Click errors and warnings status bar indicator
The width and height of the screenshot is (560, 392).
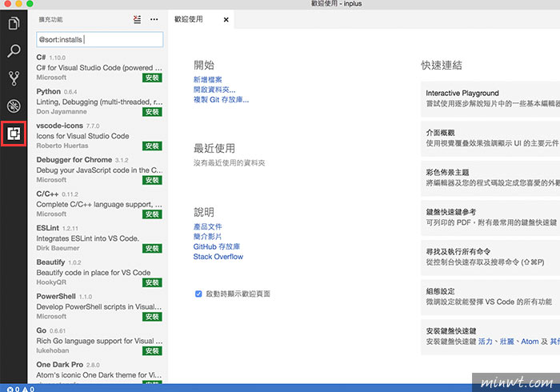(21, 389)
